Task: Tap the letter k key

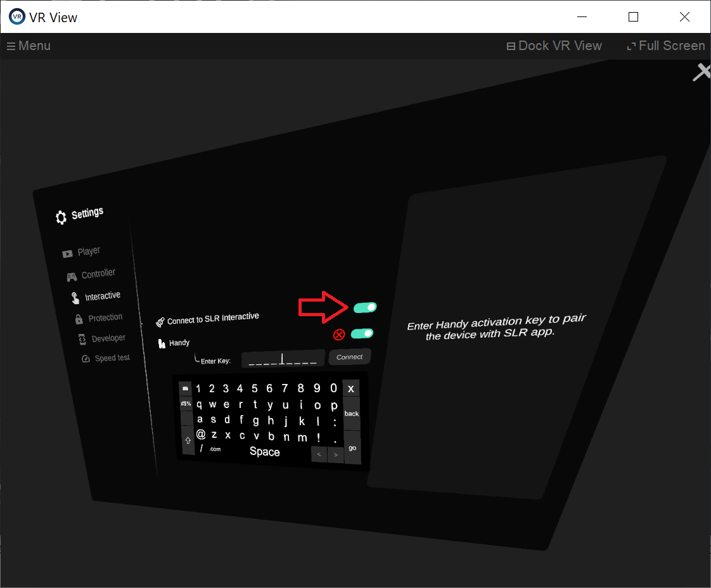Action: click(302, 421)
